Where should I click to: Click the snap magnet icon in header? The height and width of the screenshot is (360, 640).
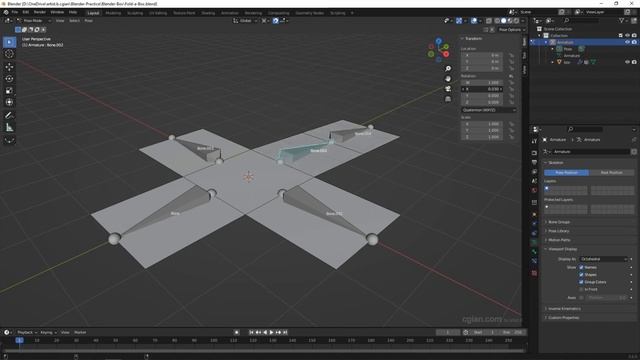(x=276, y=20)
